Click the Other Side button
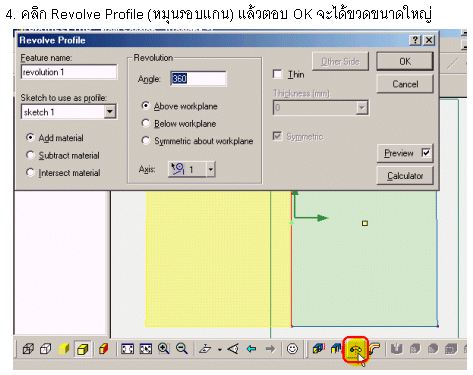 340,61
